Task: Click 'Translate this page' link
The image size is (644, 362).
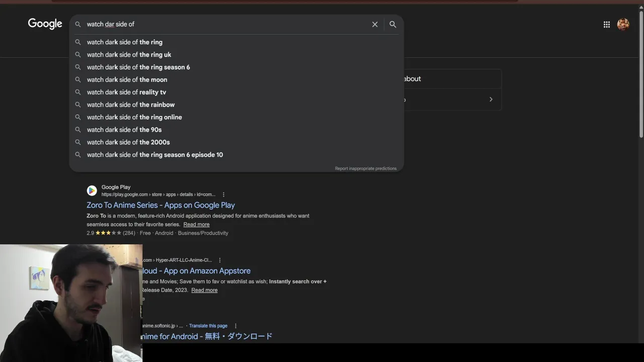Action: (208, 326)
